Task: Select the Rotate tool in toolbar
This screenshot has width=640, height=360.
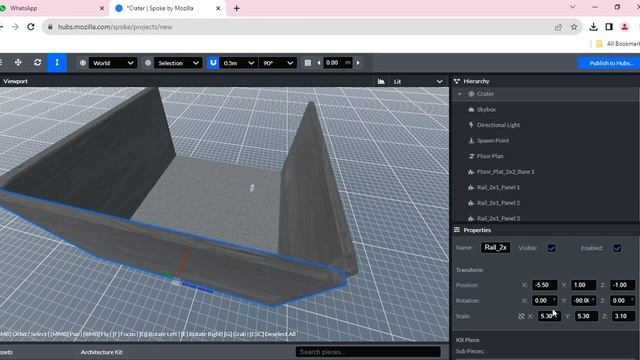Action: point(38,62)
